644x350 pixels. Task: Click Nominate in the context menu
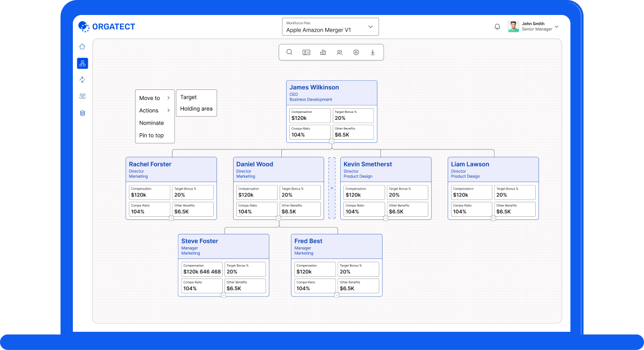[x=152, y=123]
